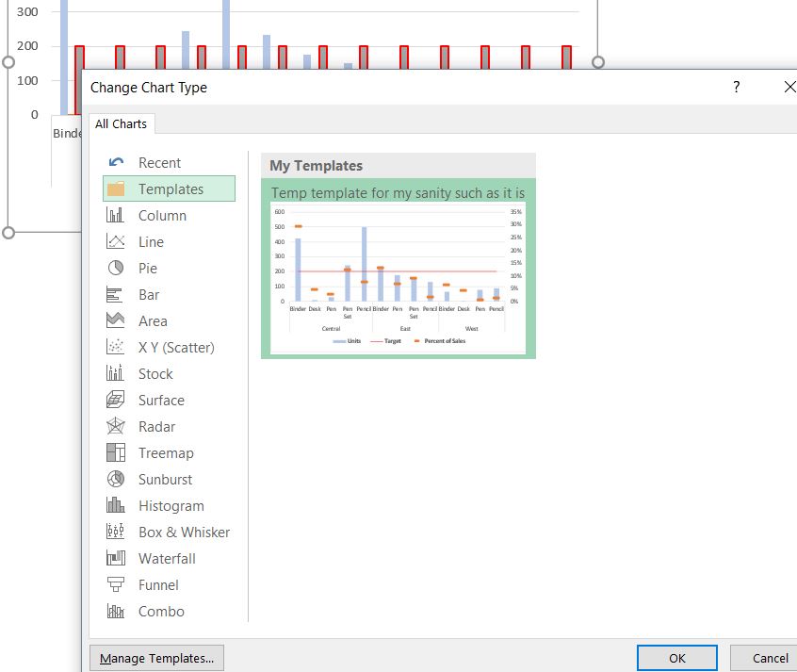Choose the Waterfall category label
This screenshot has width=797, height=672.
coord(167,559)
